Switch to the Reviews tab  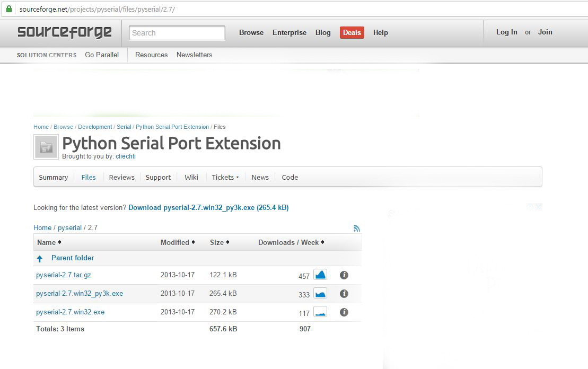(121, 177)
